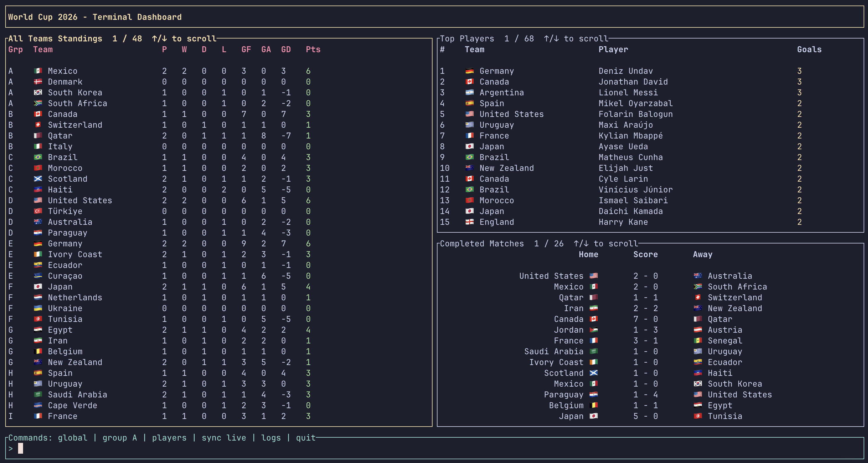
Task: Click the Pts column header in standings
Action: click(313, 49)
